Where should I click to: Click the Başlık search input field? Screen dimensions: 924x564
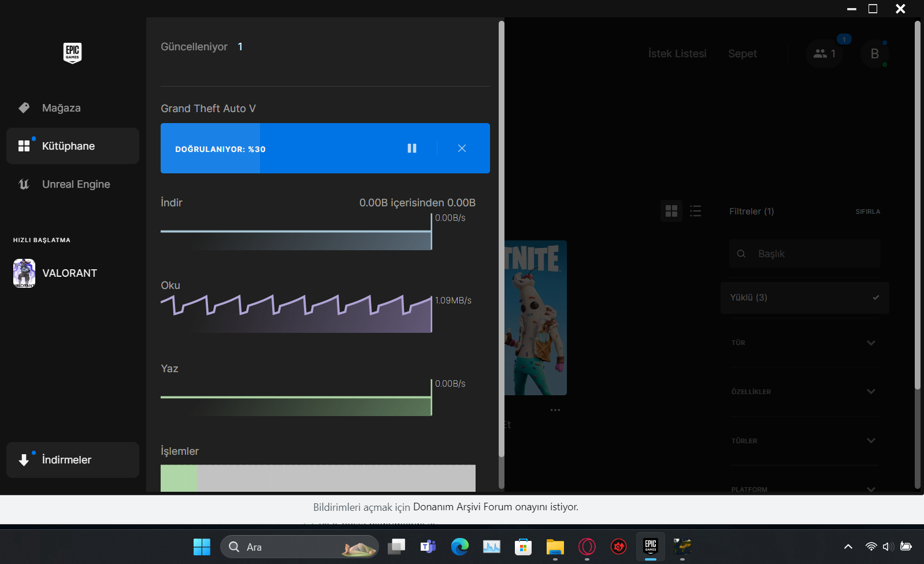pyautogui.click(x=805, y=254)
